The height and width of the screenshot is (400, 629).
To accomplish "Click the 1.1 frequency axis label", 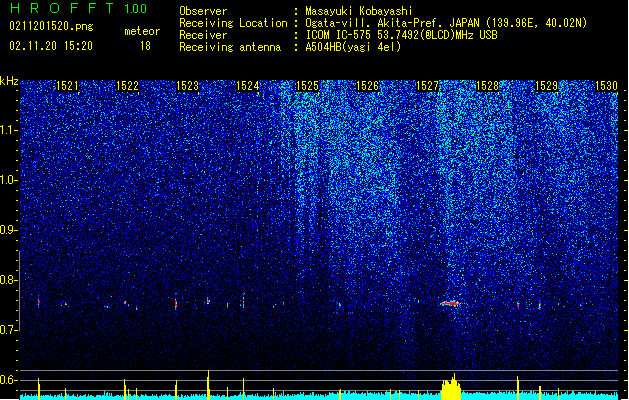I will [9, 130].
